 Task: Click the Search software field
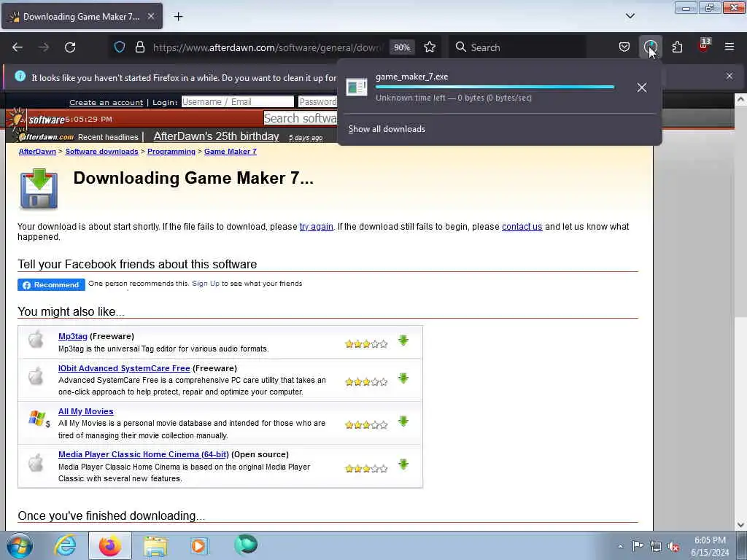pyautogui.click(x=300, y=118)
